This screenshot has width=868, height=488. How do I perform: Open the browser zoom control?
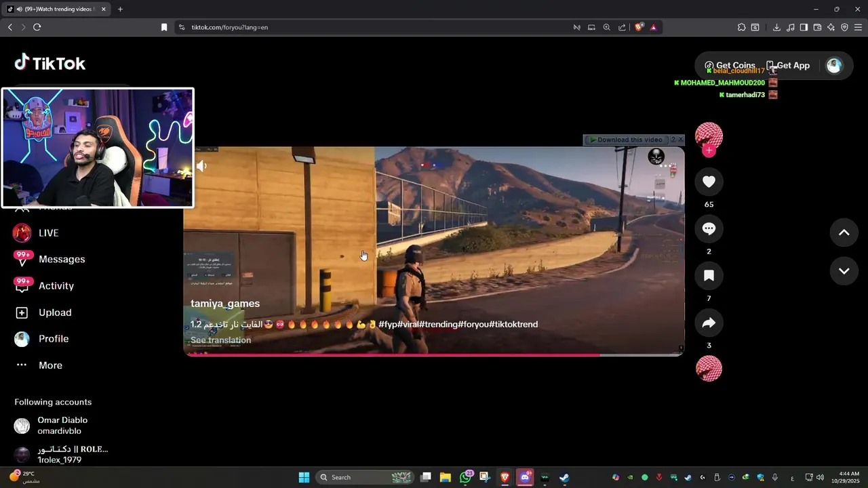point(606,27)
